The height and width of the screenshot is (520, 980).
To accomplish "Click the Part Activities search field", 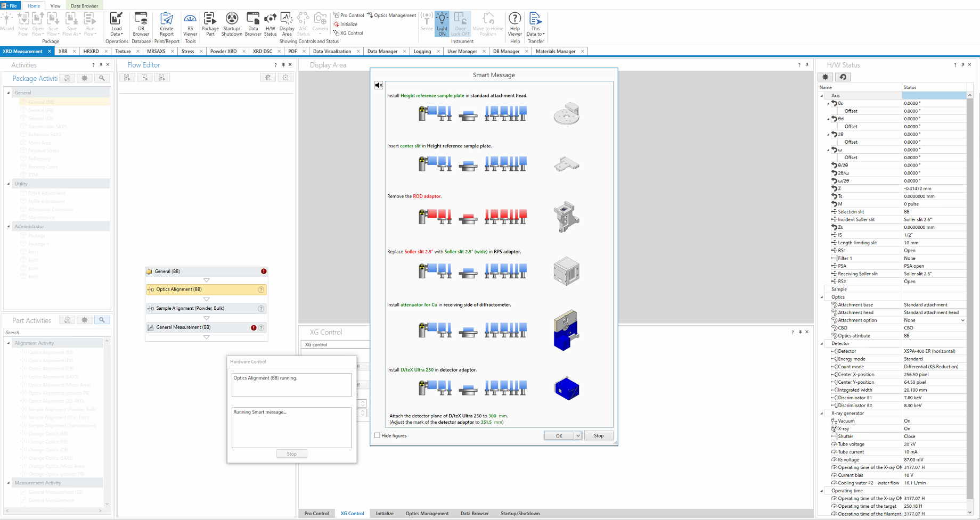I will pos(53,333).
